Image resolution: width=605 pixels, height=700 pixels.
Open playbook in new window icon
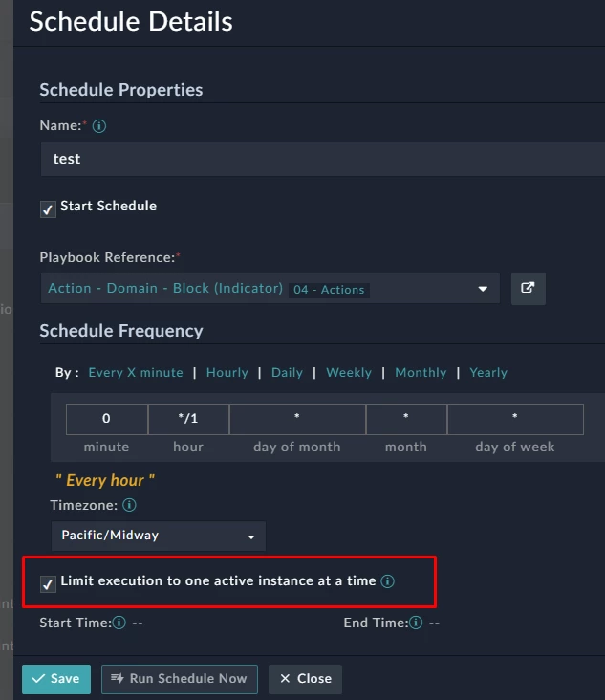(x=529, y=289)
